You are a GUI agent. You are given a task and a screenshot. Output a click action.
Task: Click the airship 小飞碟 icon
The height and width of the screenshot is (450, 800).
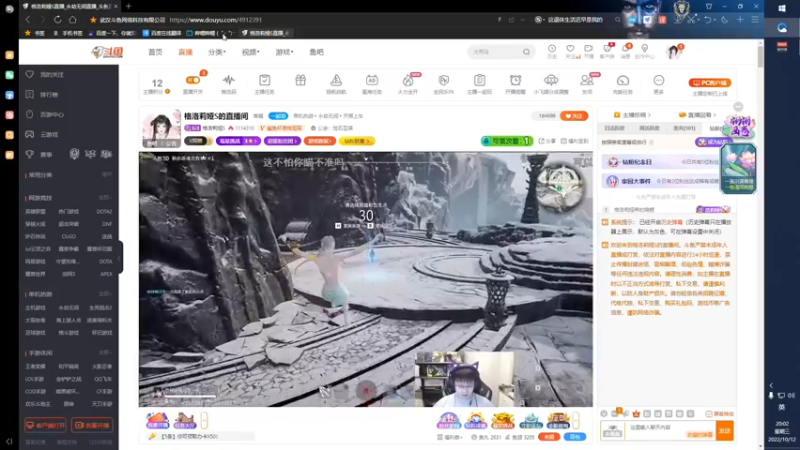551,80
